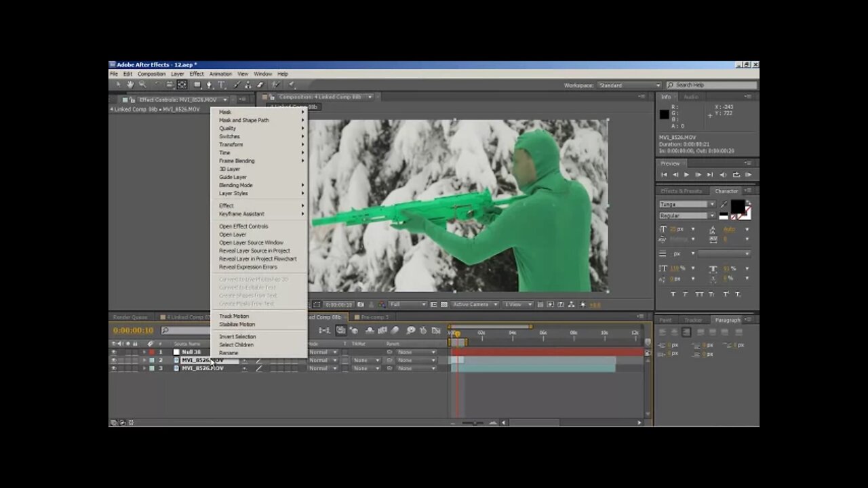Click the Faux Bold style icon
868x488 pixels.
tap(673, 293)
